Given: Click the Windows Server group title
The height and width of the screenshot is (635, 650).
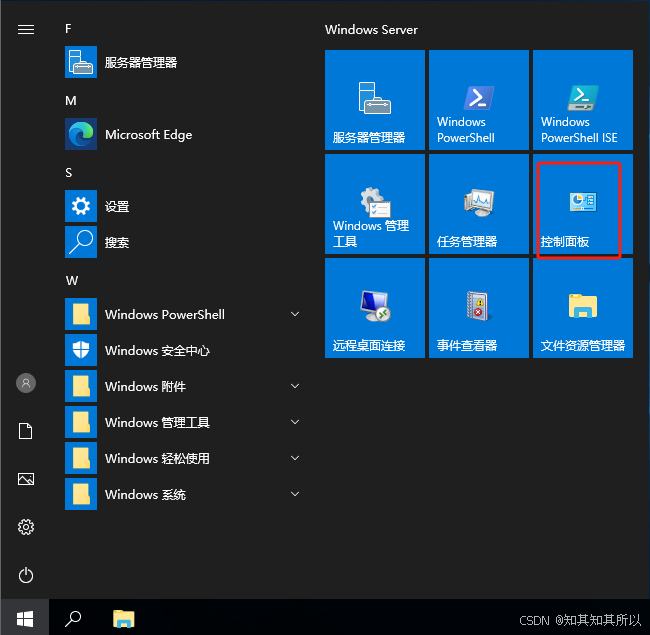Looking at the screenshot, I should click(x=371, y=30).
